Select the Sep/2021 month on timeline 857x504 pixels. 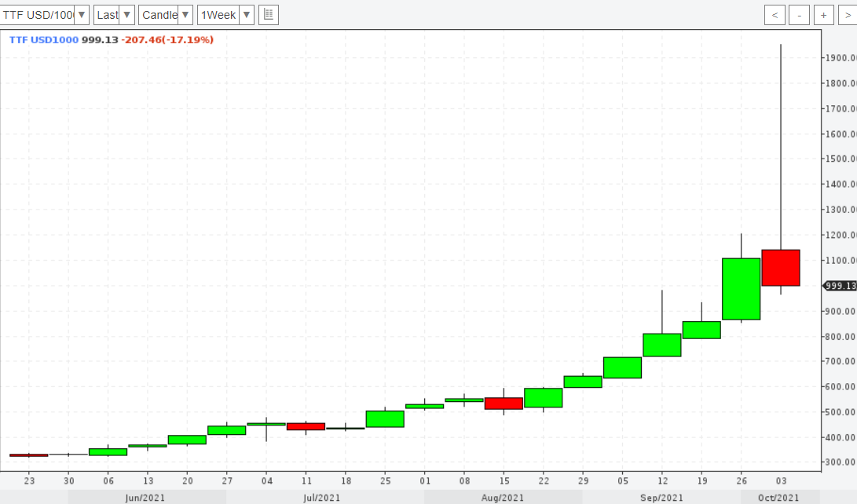(661, 498)
